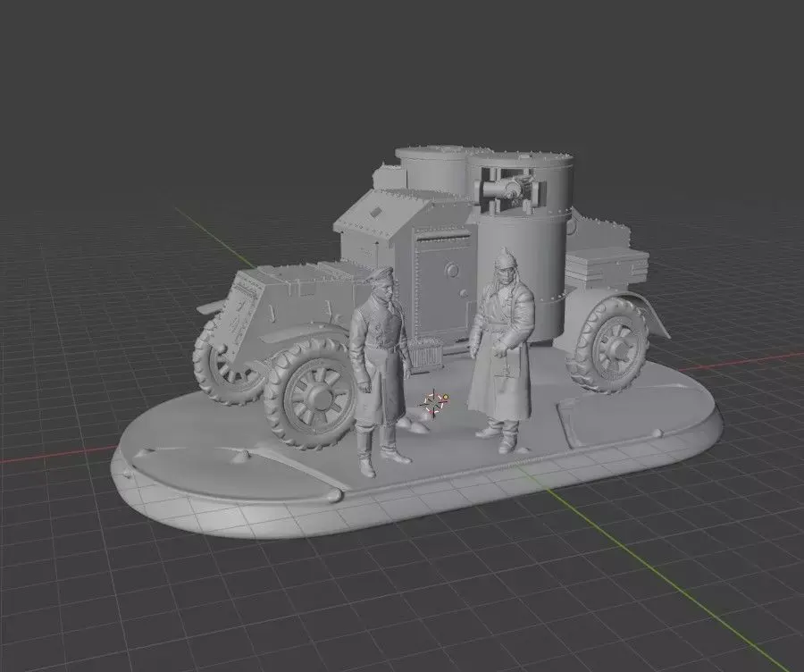Select the spoked front wheel beside the officer
Image resolution: width=804 pixels, height=672 pixels.
pyautogui.click(x=313, y=394)
